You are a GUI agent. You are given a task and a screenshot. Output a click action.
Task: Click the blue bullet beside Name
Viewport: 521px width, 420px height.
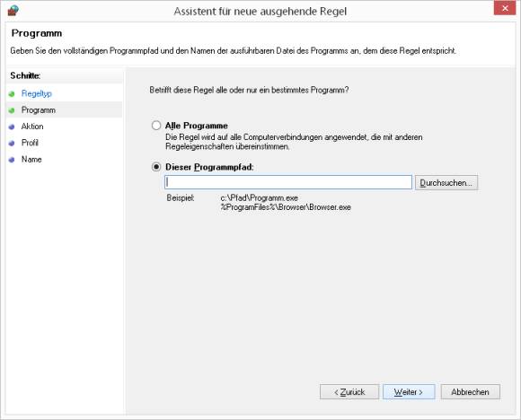(12, 160)
